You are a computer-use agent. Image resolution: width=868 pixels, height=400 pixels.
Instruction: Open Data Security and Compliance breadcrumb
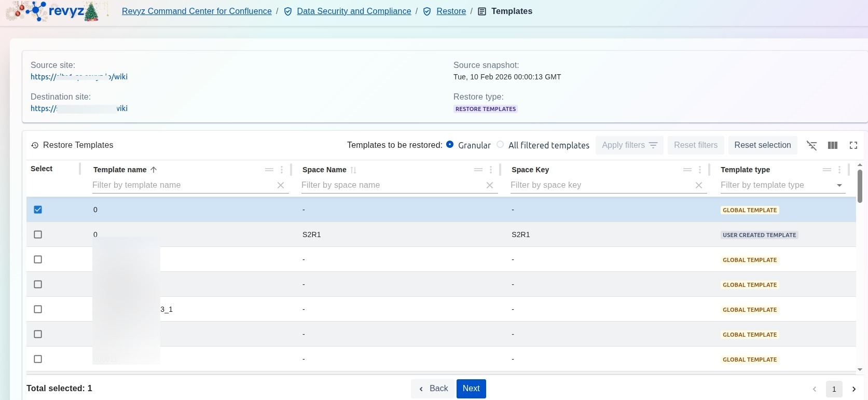pos(354,11)
